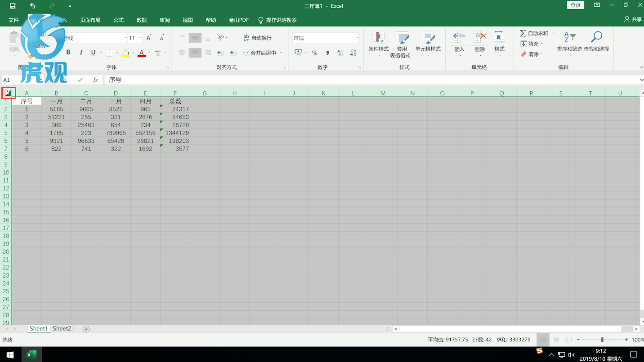Toggle Bold formatting
This screenshot has width=644, height=362.
pos(68,53)
